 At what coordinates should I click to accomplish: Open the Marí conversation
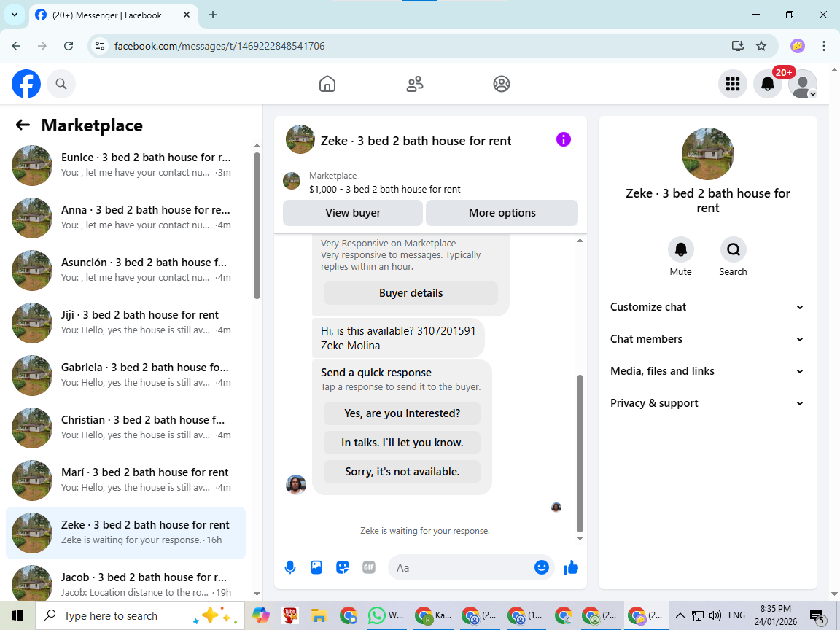[125, 480]
